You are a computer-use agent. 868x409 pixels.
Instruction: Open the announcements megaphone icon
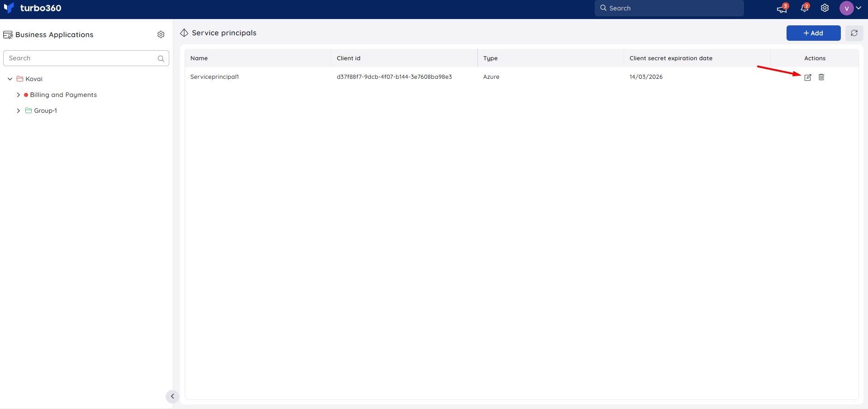[x=782, y=8]
